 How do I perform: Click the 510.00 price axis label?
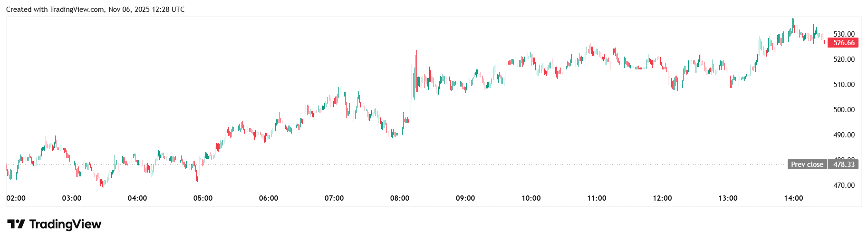[844, 85]
